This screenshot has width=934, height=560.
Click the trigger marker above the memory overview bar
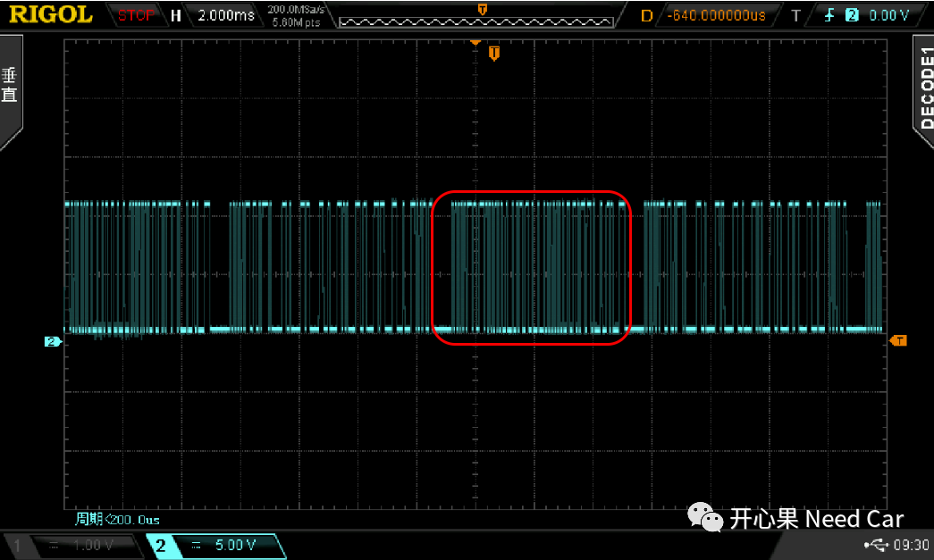point(483,9)
